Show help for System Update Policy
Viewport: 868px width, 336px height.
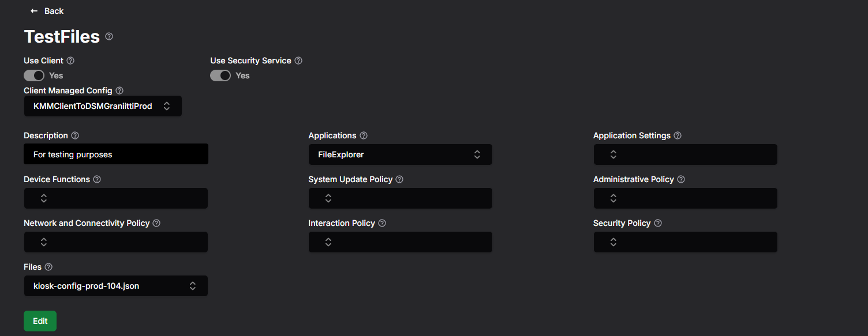[x=399, y=179]
